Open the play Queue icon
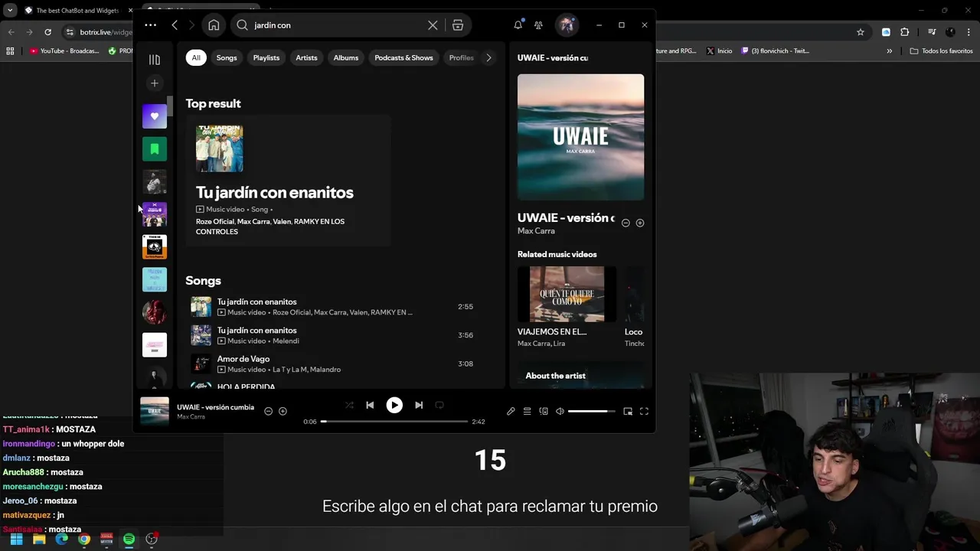 [527, 411]
